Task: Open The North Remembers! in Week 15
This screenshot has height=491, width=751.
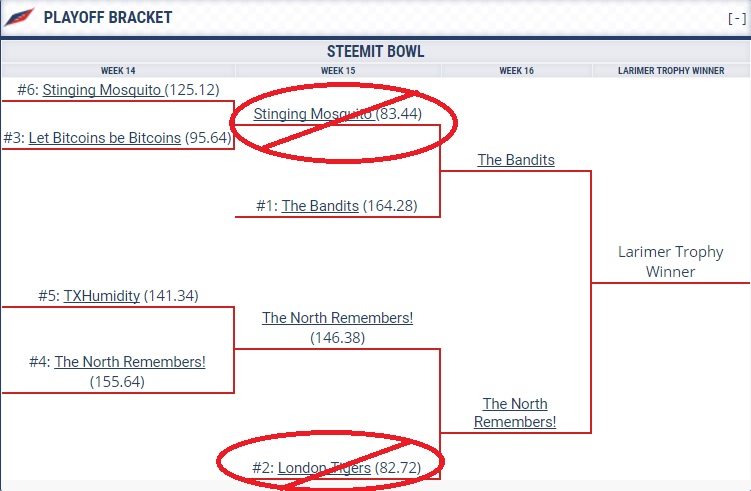Action: pos(337,318)
